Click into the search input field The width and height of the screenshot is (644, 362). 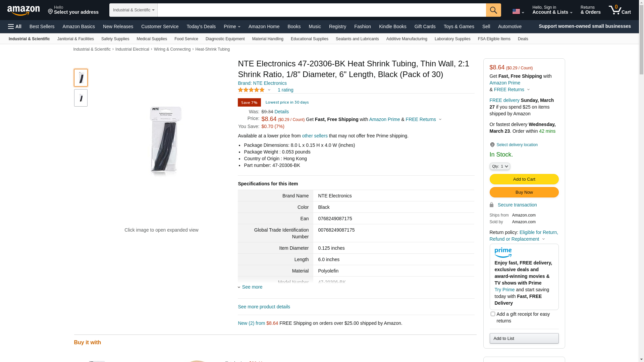(x=321, y=10)
